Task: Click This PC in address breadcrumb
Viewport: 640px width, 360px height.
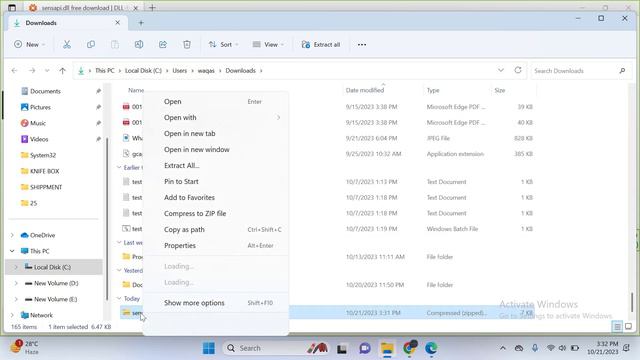Action: click(105, 71)
